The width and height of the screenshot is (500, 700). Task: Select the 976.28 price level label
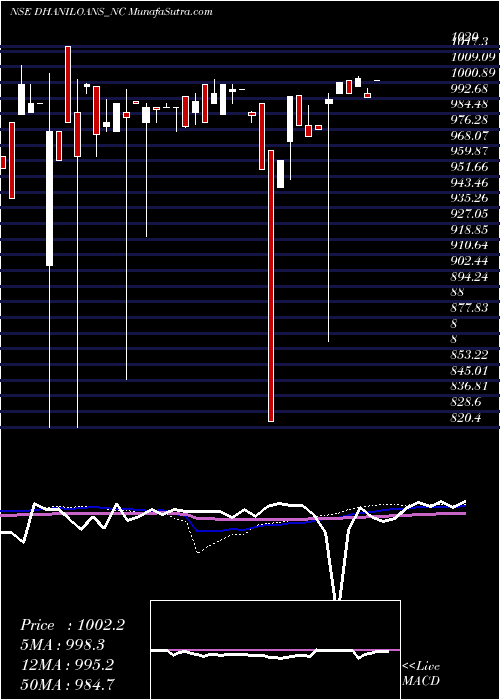469,120
